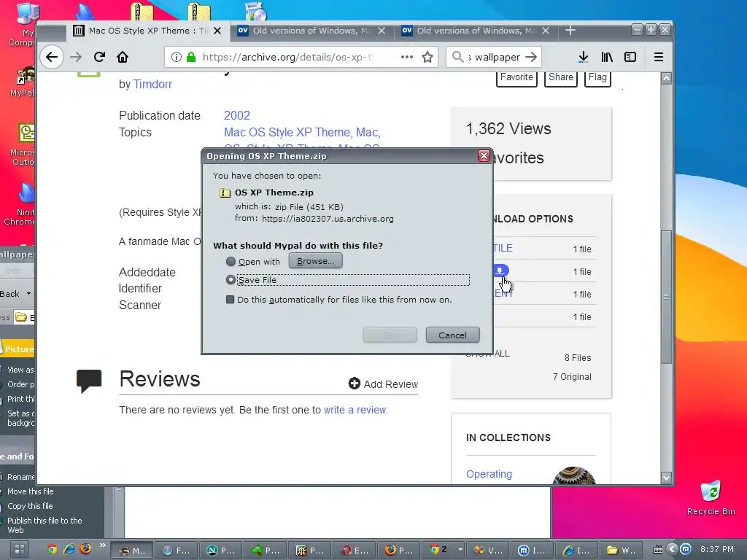Launch Internet Explorer from quick launch
Screen dimensions: 747x560
(69, 550)
